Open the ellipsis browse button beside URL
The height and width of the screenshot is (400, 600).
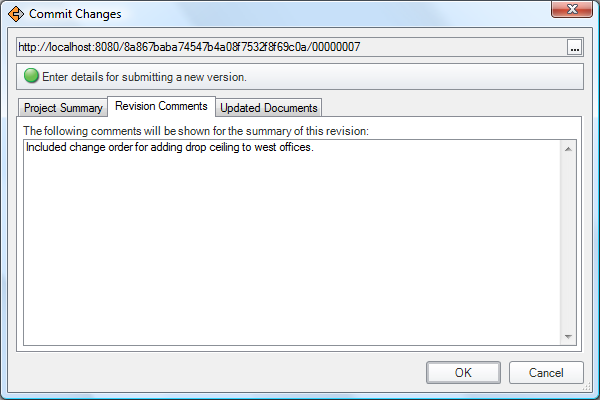tap(574, 47)
